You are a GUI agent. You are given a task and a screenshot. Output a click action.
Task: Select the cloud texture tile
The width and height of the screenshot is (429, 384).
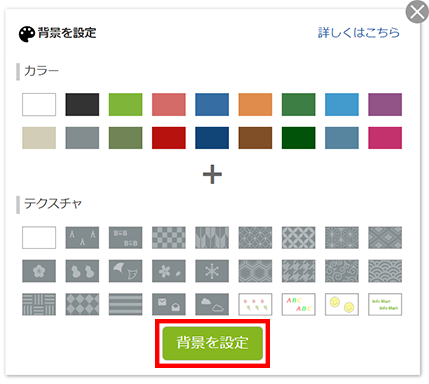[x=212, y=304]
